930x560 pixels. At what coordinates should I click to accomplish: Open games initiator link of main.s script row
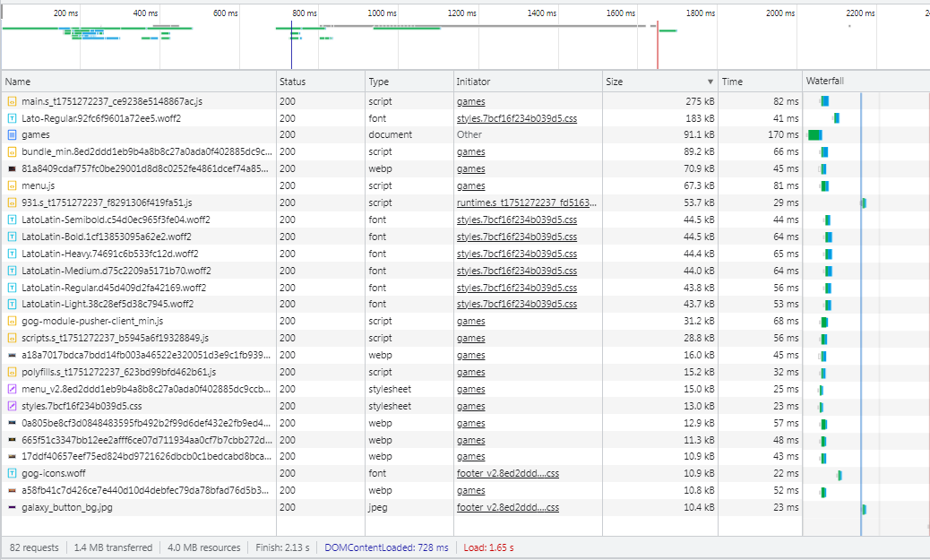point(471,101)
